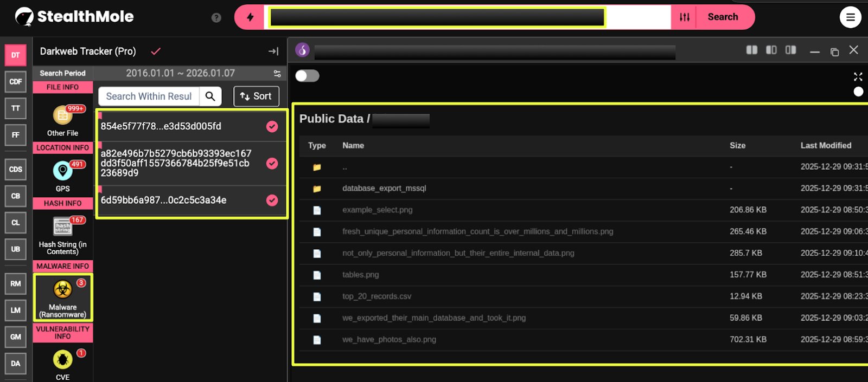Viewport: 868px width, 382px height.
Task: Open the CVE vulnerability bug icon
Action: [62, 359]
